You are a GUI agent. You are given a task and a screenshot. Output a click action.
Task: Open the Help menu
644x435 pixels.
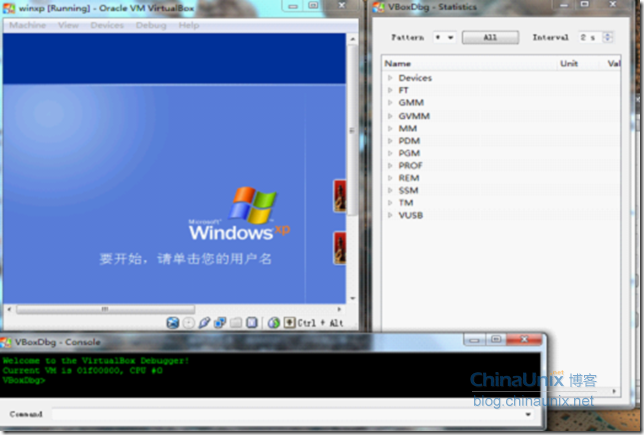(x=189, y=25)
